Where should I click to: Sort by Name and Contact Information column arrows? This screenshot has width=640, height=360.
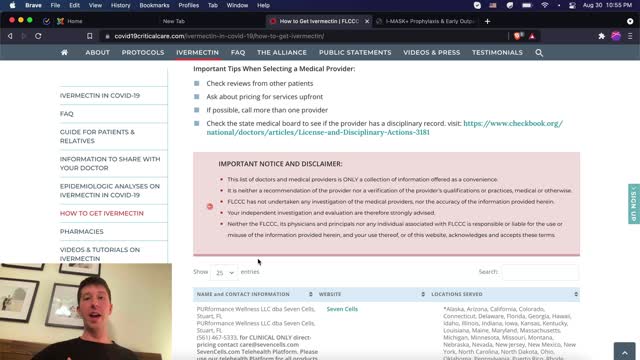[311, 294]
